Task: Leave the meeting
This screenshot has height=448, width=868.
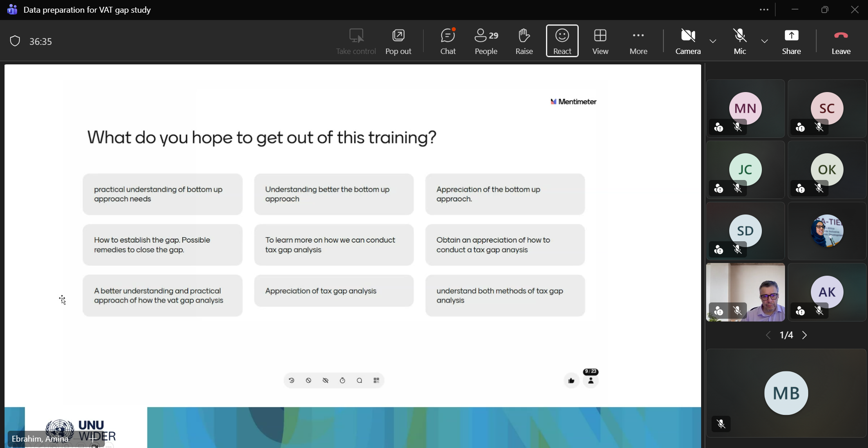Action: click(x=841, y=41)
